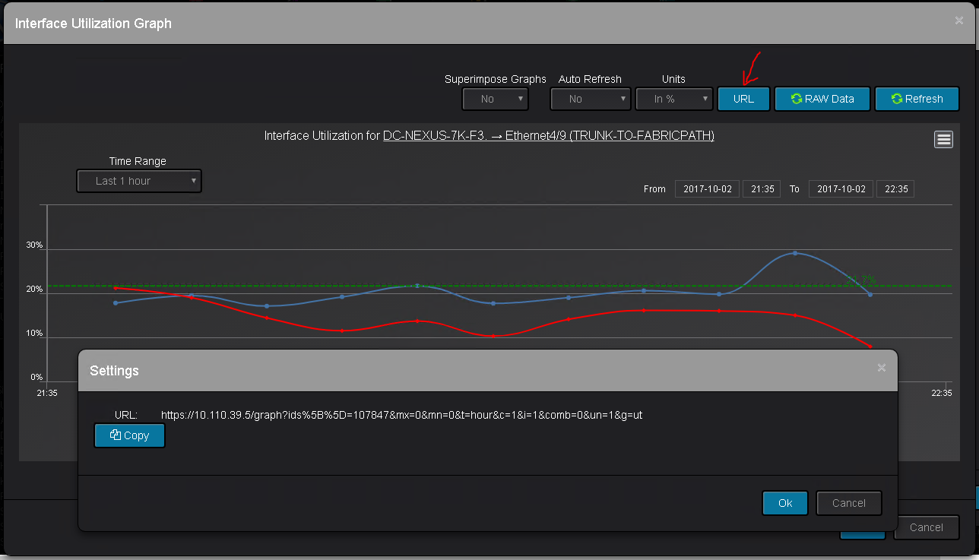Open the DC-NEXUS-7K-F3 Ethernet4/9 interface link
This screenshot has width=979, height=560.
[x=549, y=136]
